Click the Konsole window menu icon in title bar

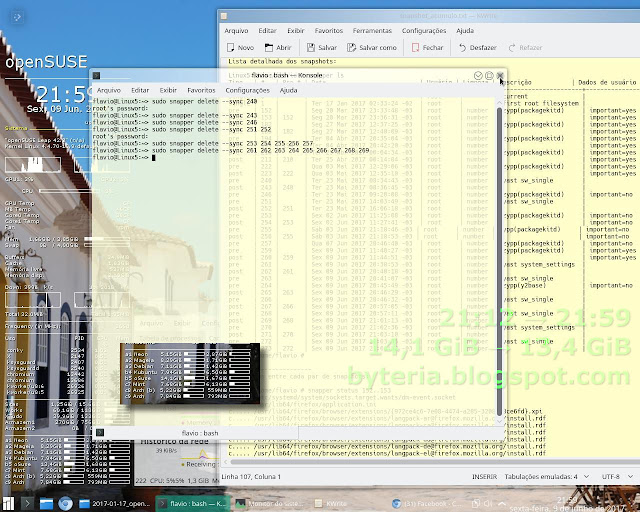[96, 76]
